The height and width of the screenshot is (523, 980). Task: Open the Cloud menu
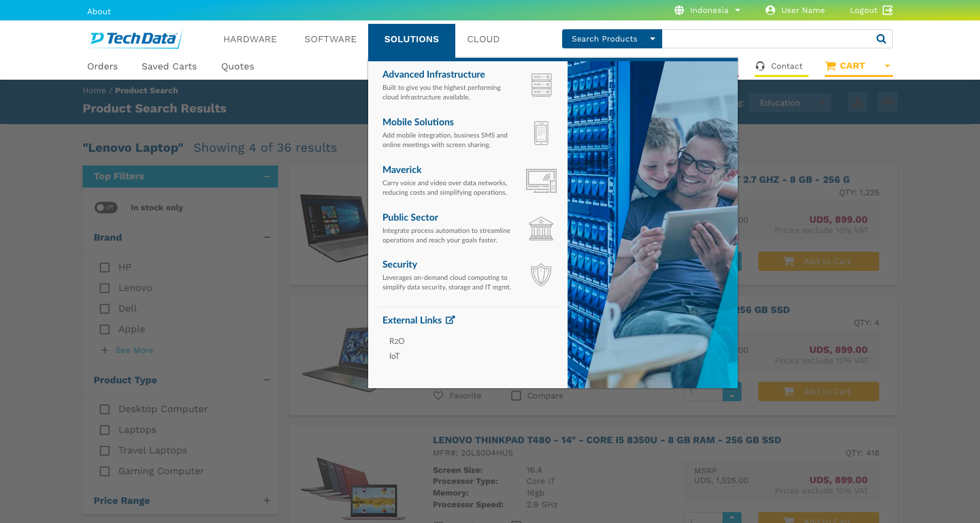pyautogui.click(x=483, y=39)
